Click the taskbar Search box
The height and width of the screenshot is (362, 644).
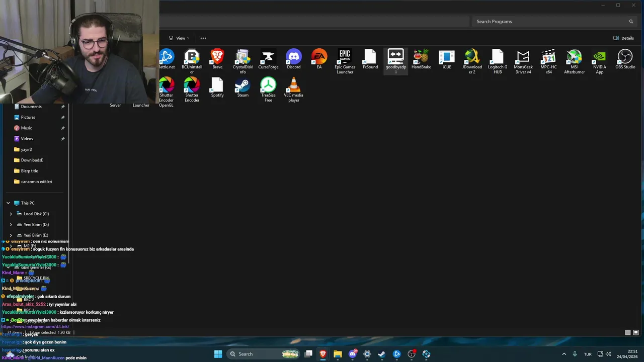point(264,354)
